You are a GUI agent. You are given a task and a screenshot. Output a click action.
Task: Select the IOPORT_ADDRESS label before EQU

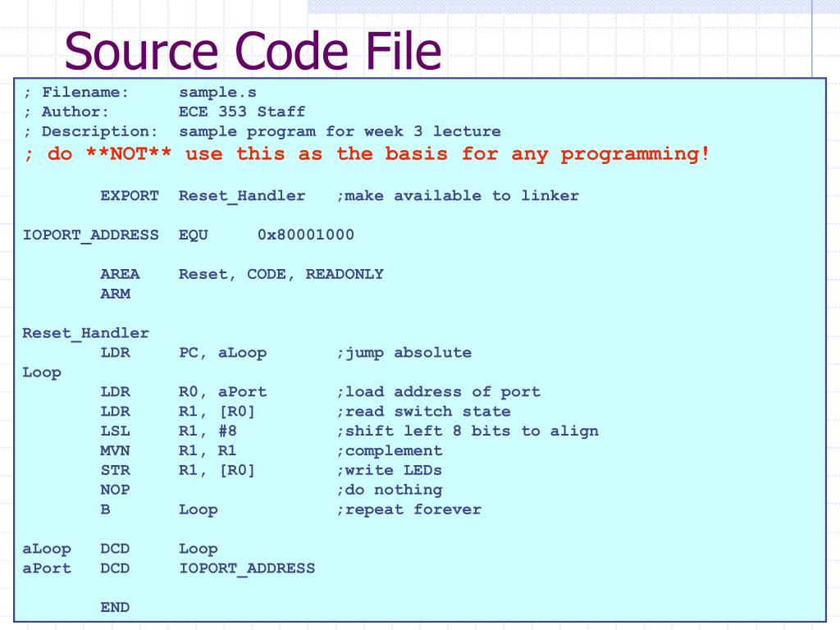pyautogui.click(x=90, y=235)
